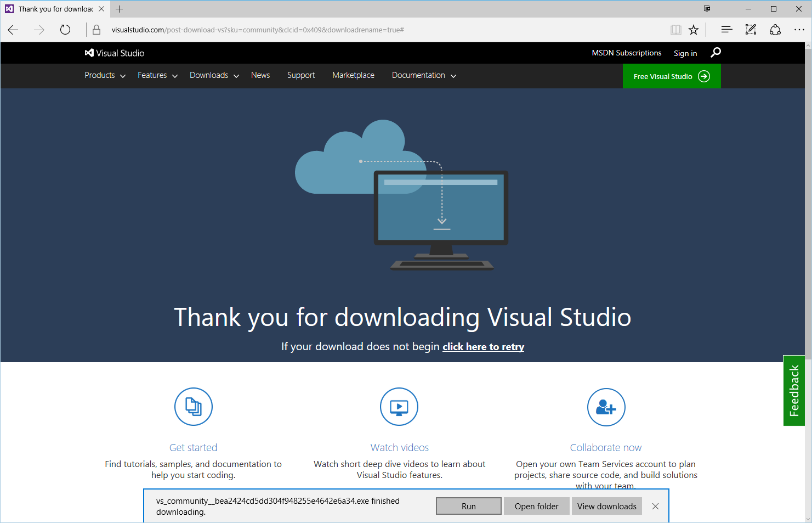The height and width of the screenshot is (523, 812).
Task: Click the Visual Studio logo
Action: (115, 53)
